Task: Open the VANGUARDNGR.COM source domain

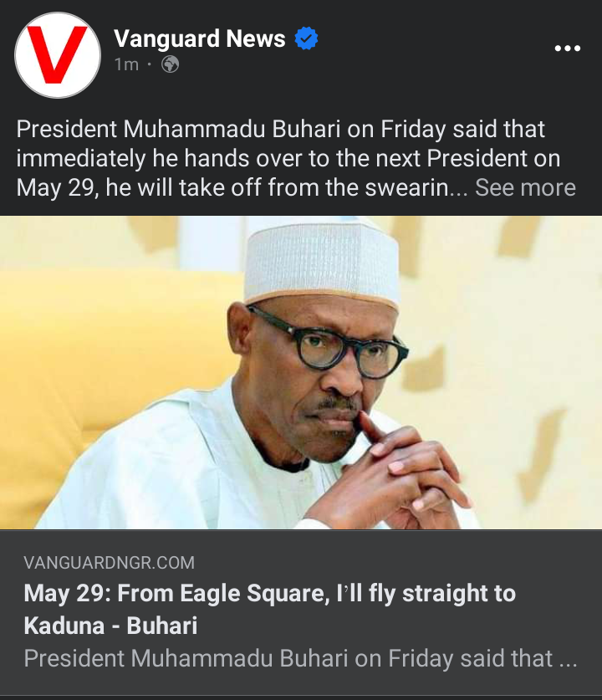Action: click(110, 563)
